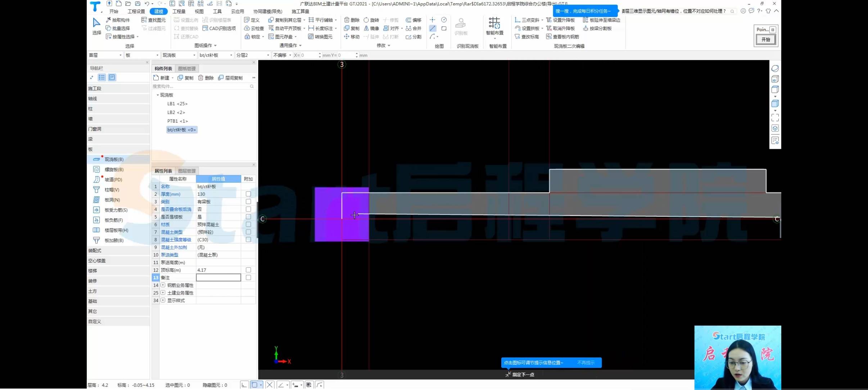Select the 移动 tool
Screen dimensions: 868x390
(352, 36)
